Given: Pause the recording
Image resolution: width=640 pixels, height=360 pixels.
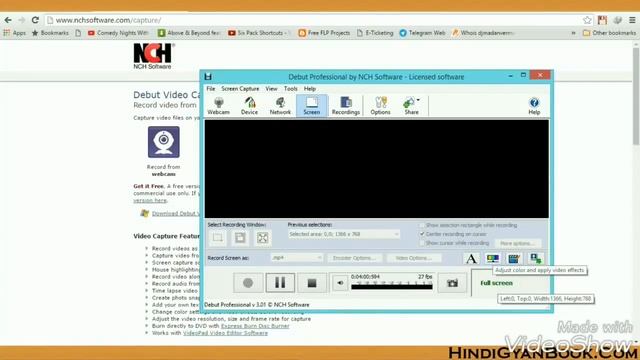Looking at the screenshot, I should [x=280, y=283].
